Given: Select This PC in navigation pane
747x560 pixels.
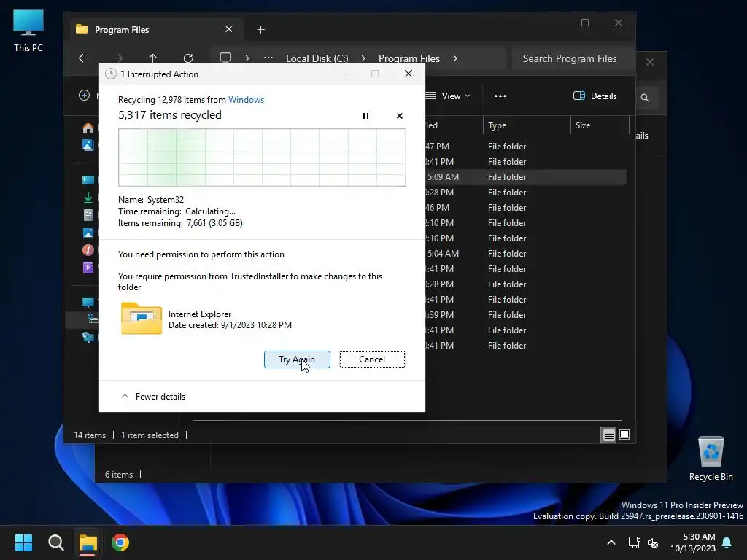Looking at the screenshot, I should (x=88, y=303).
